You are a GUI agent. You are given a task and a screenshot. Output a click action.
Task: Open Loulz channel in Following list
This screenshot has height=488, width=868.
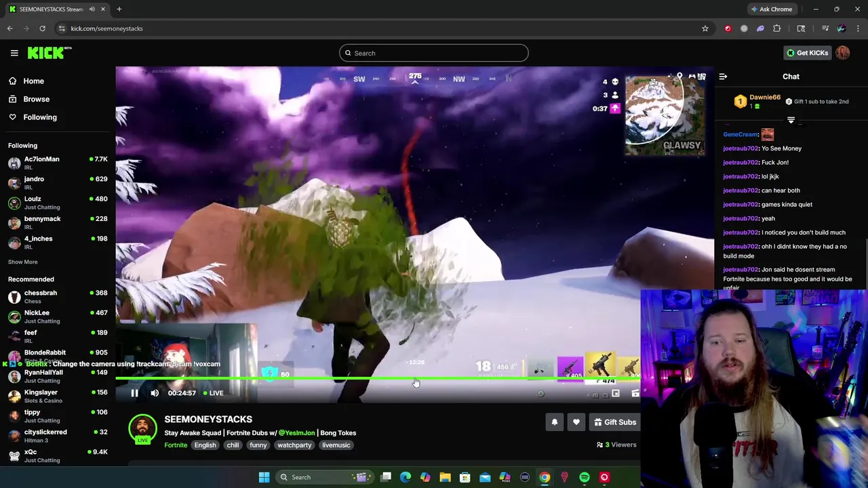pyautogui.click(x=58, y=203)
